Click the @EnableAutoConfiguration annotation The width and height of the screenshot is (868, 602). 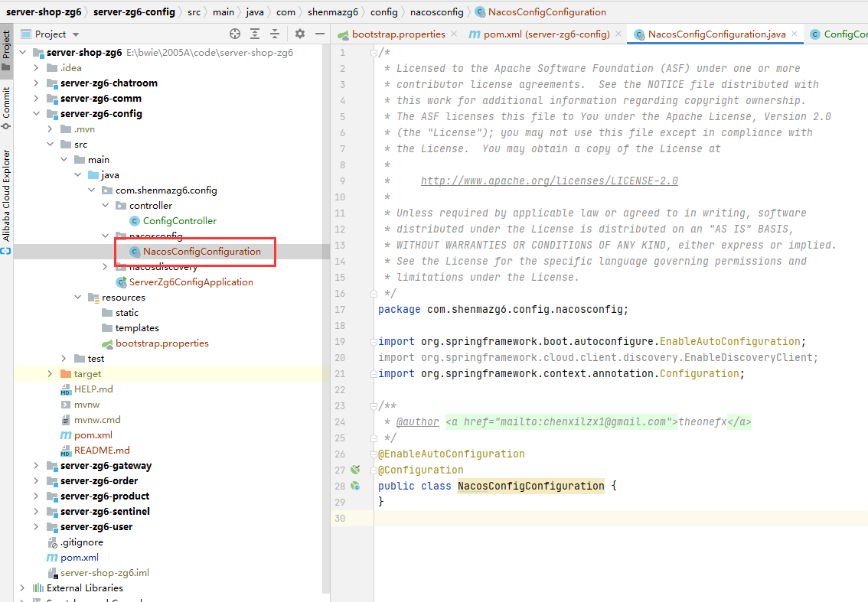(451, 454)
